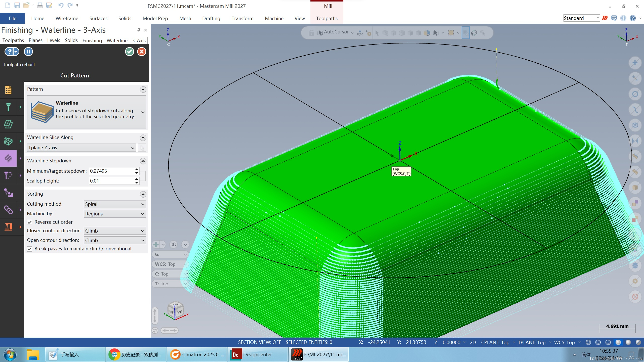Select the Cut Pattern sidebar icon
The image size is (644, 362).
(8, 158)
